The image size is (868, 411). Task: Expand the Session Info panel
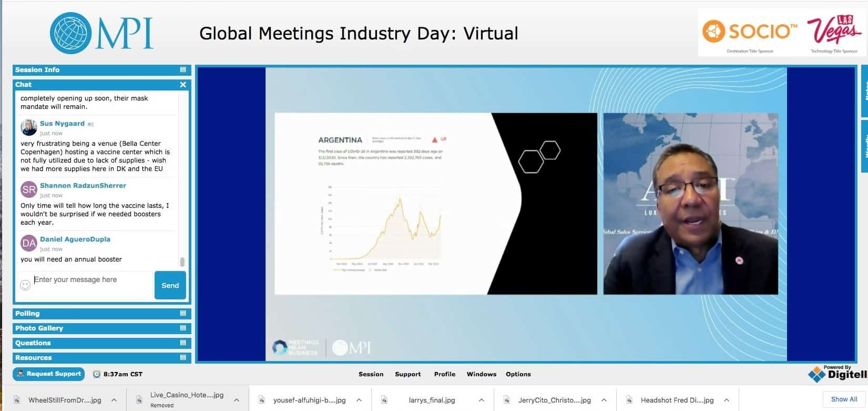(x=183, y=70)
